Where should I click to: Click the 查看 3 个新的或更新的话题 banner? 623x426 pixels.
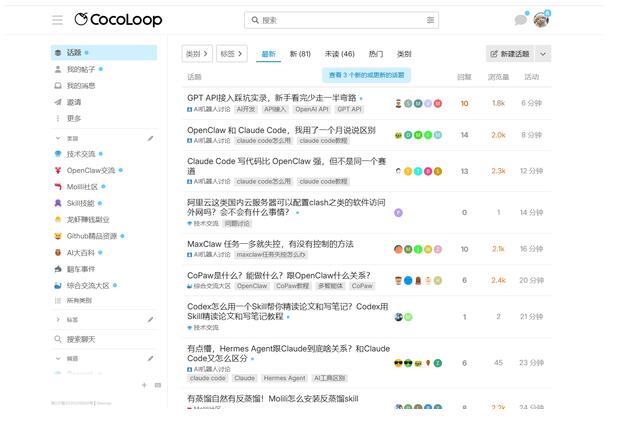tap(367, 75)
